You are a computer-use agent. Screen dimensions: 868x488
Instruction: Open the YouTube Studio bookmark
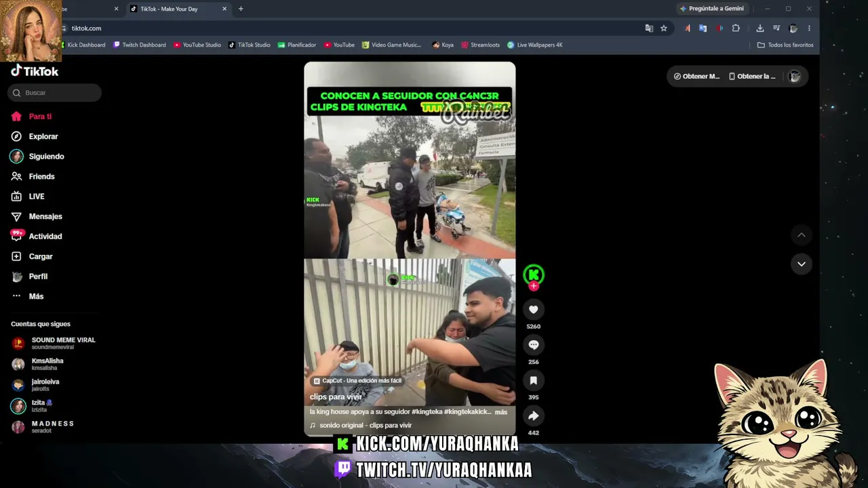tap(197, 45)
